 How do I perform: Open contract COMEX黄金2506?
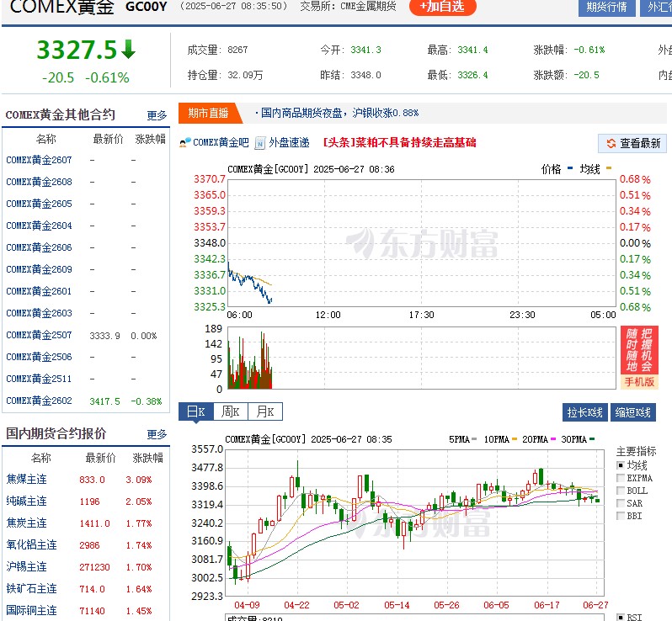pyautogui.click(x=39, y=357)
